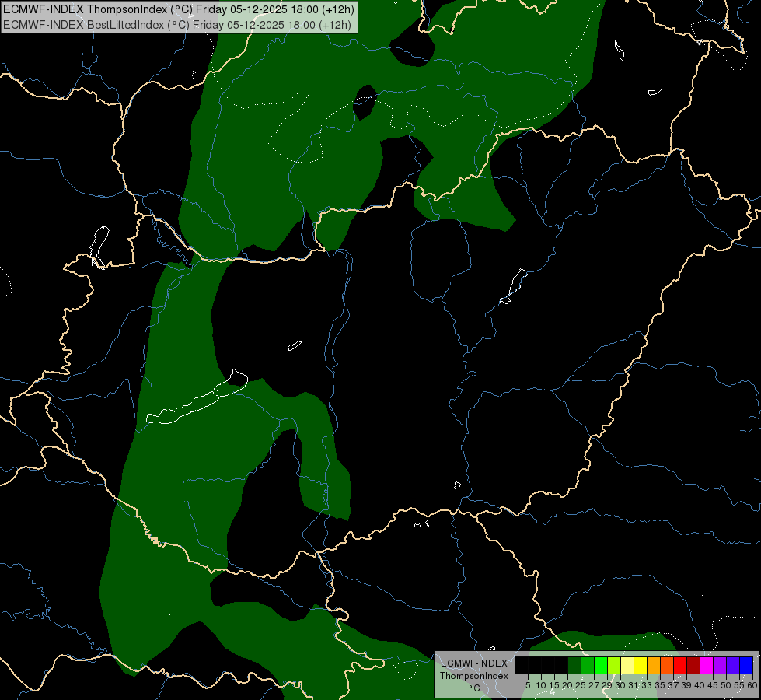The image size is (761, 700).
Task: Click legend tick value '29'
Action: click(x=607, y=685)
